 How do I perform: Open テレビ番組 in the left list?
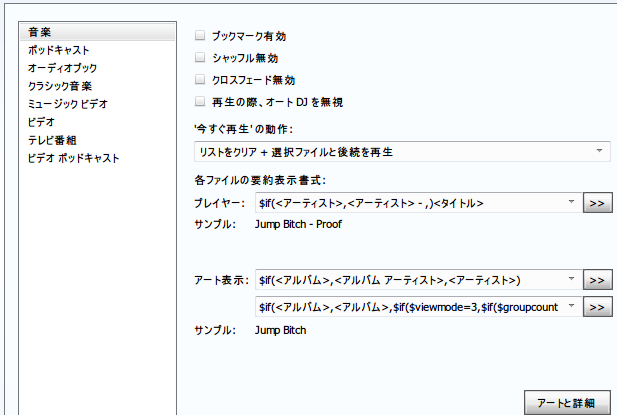pos(54,139)
